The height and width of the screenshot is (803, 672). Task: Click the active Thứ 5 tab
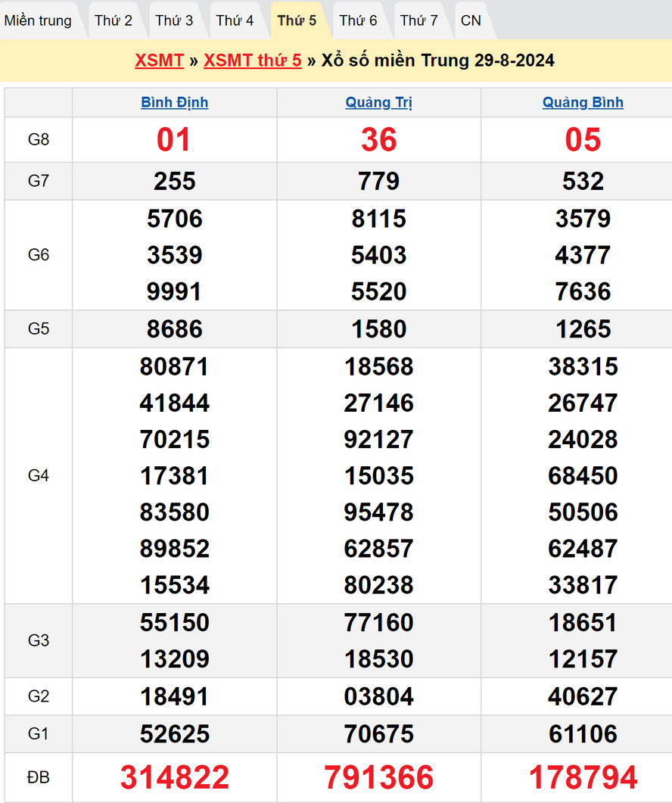coord(297,20)
